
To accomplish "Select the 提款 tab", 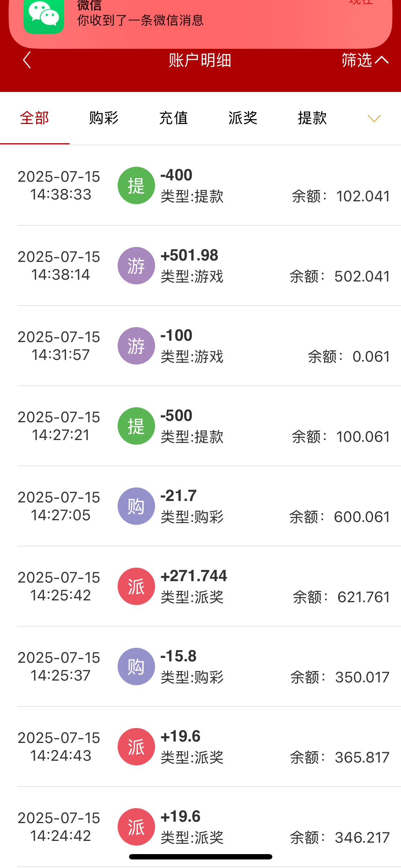I will (312, 118).
